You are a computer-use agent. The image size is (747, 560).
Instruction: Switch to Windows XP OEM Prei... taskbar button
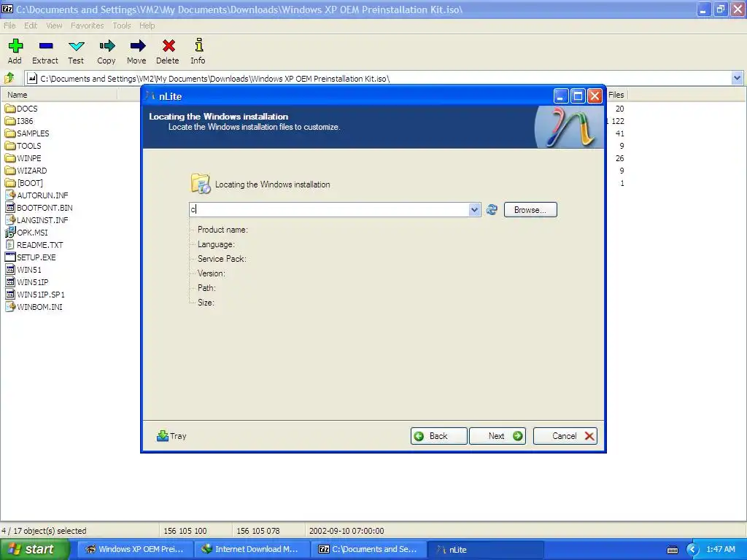coord(135,549)
